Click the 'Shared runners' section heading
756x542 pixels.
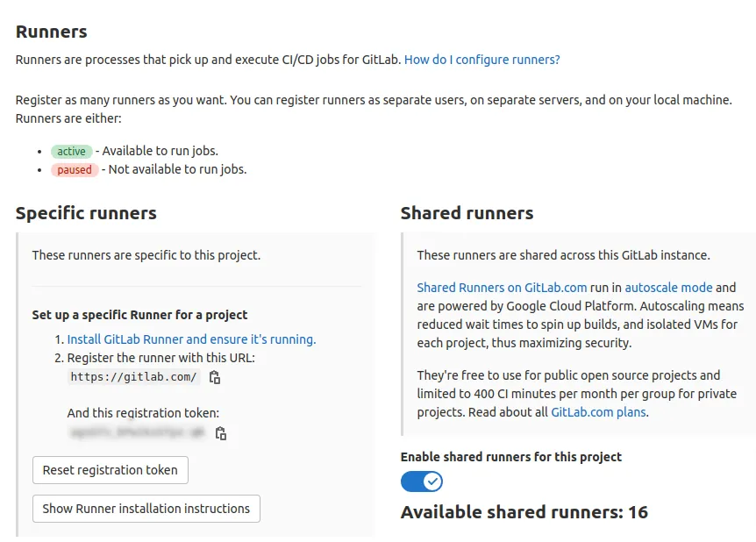(467, 213)
